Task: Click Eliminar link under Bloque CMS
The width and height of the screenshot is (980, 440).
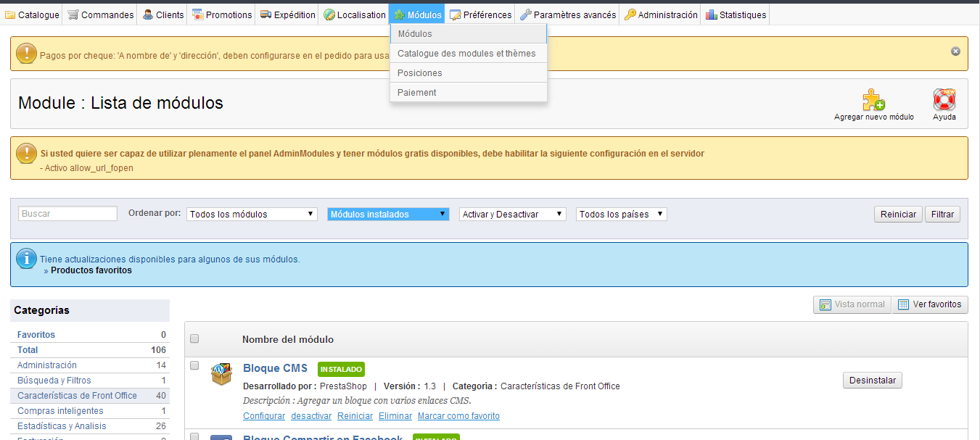Action: point(395,416)
